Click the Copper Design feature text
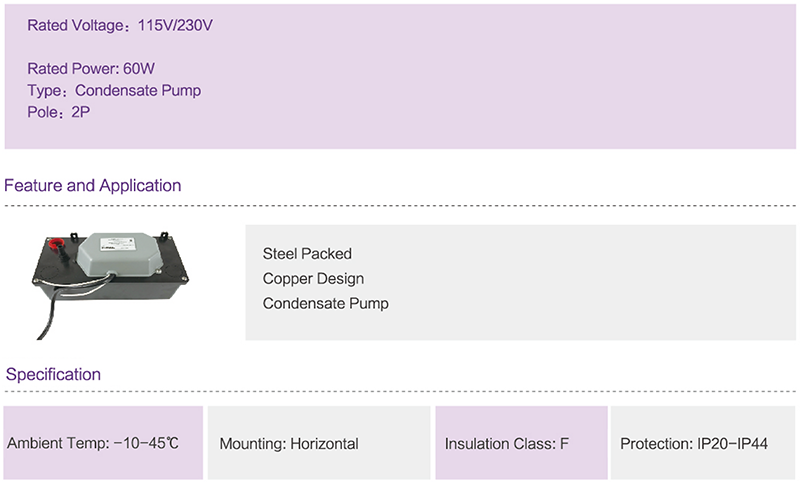 (313, 278)
